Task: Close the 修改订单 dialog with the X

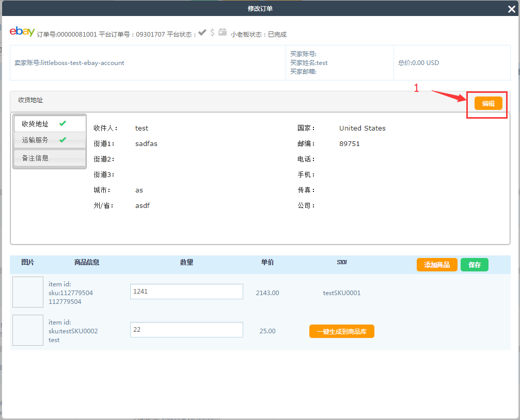Action: coord(511,8)
